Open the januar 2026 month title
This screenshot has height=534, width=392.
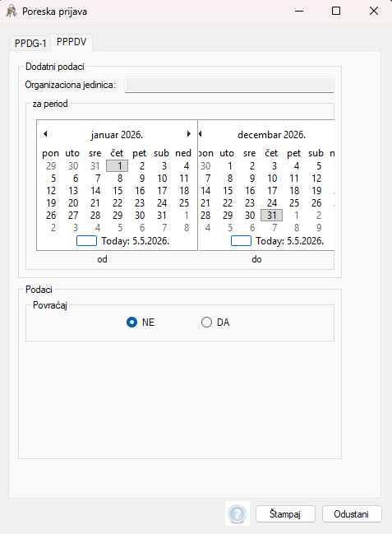[117, 135]
